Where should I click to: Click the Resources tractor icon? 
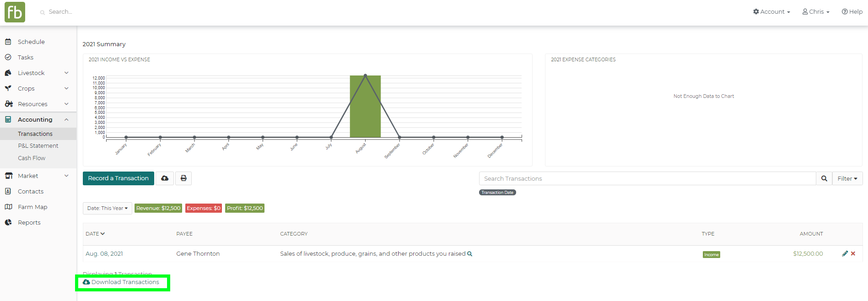pos(9,104)
